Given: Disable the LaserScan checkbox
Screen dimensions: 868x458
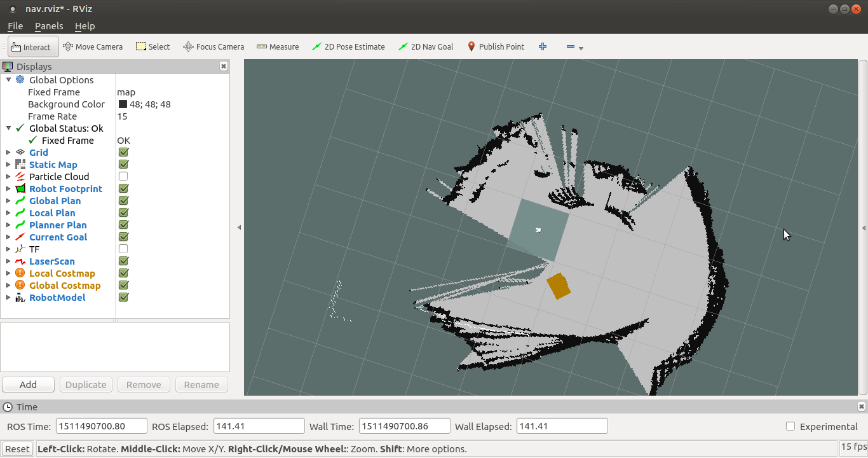Looking at the screenshot, I should (x=123, y=261).
